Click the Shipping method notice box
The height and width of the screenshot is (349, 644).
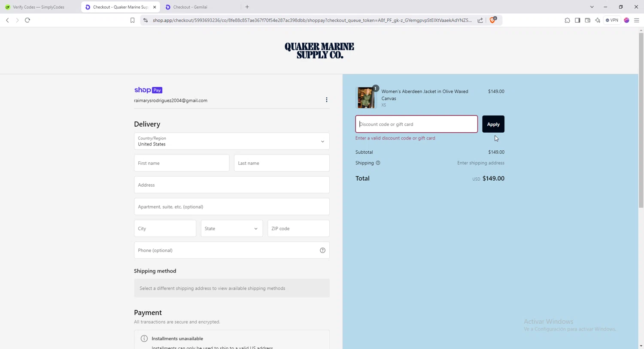232,288
